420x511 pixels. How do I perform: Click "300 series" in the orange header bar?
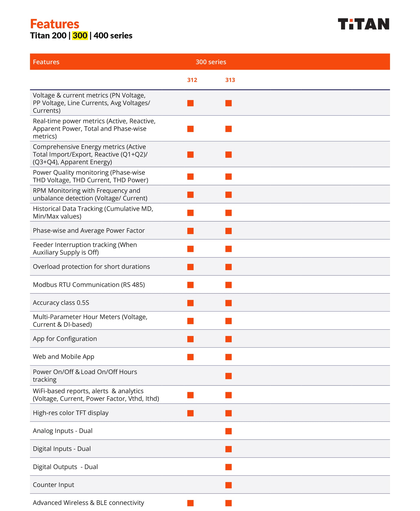pyautogui.click(x=211, y=62)
